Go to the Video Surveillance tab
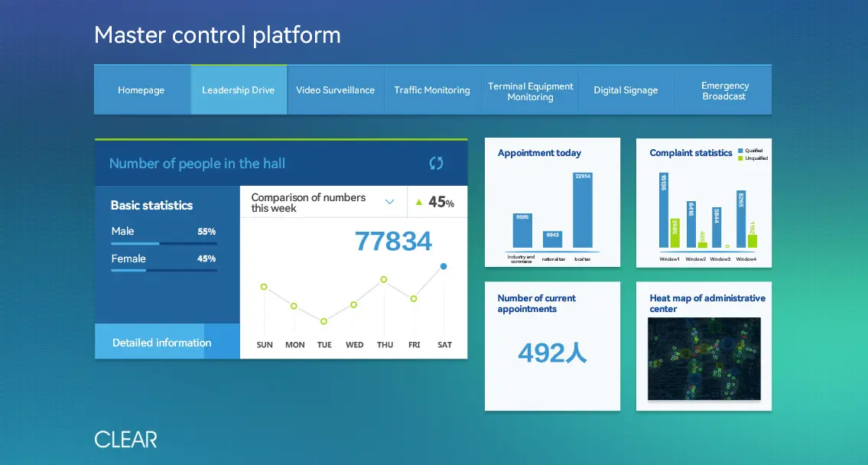Screen dimensions: 868x465 (335, 90)
